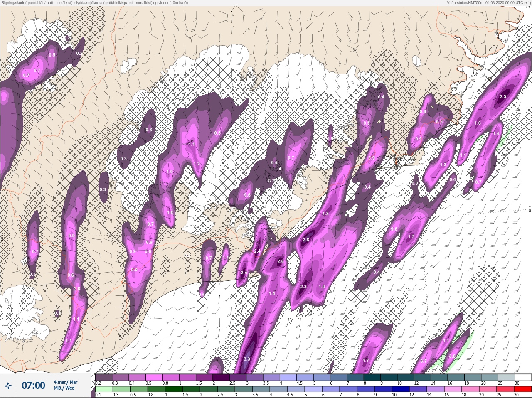Select the lower legend swatch labeled 0.1
Viewport: 532px width, 398px height.
click(x=103, y=389)
